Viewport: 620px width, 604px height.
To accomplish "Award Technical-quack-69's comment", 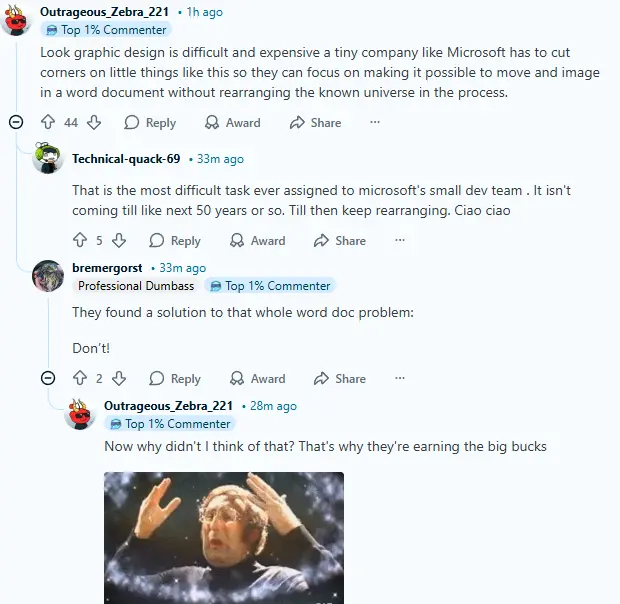I will pos(257,240).
